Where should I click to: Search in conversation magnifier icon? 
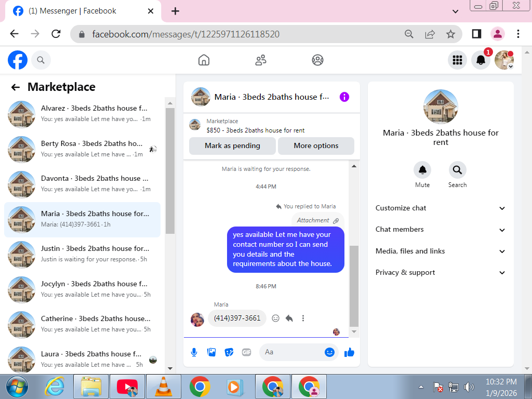tap(457, 170)
